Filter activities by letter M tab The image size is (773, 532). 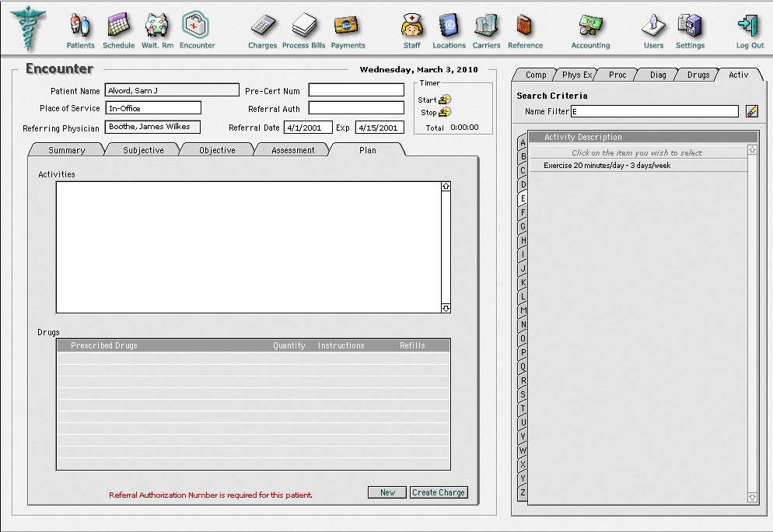pyautogui.click(x=523, y=310)
